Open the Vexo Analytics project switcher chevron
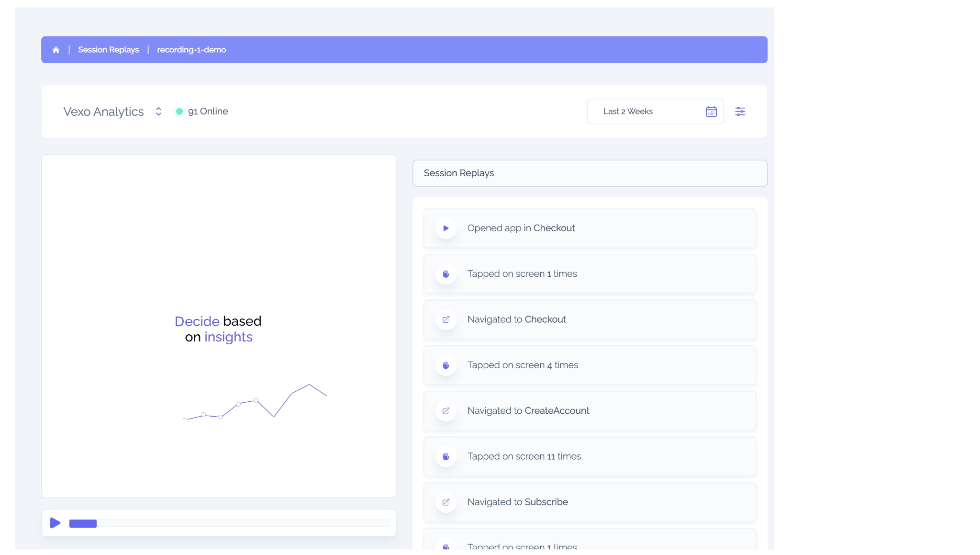 point(158,111)
